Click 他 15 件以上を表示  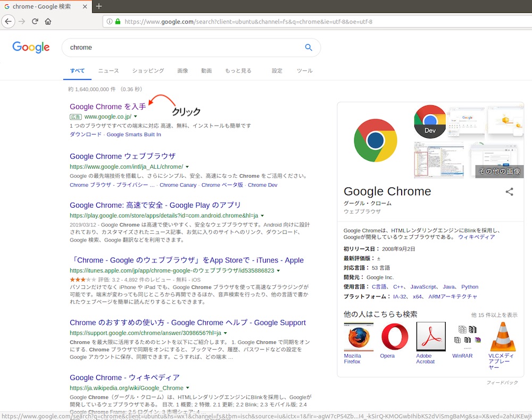494,315
